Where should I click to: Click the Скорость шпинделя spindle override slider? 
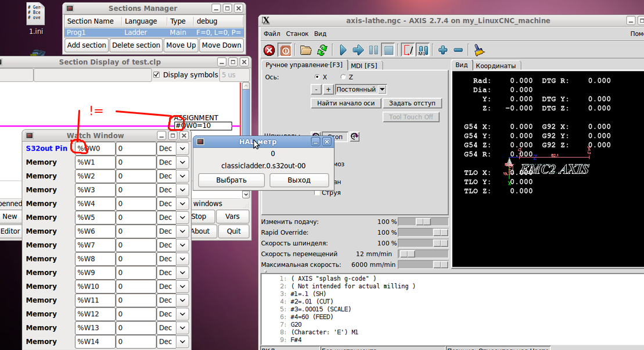tap(423, 243)
